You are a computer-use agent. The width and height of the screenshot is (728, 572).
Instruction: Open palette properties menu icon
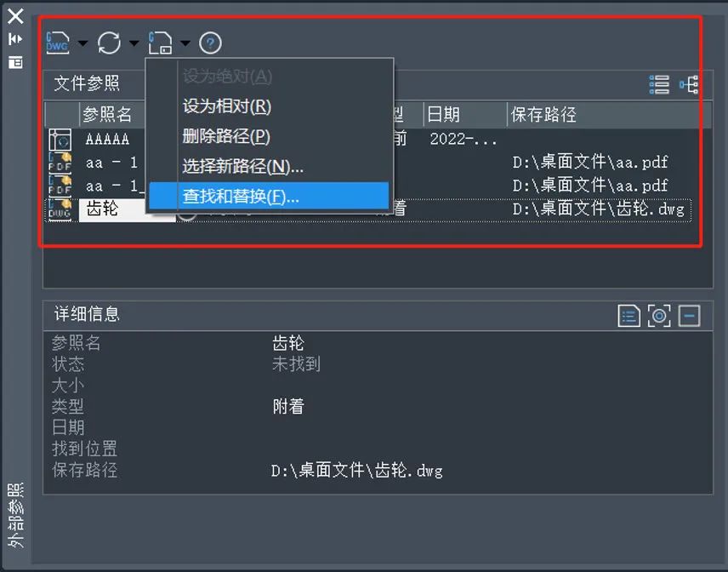15,62
